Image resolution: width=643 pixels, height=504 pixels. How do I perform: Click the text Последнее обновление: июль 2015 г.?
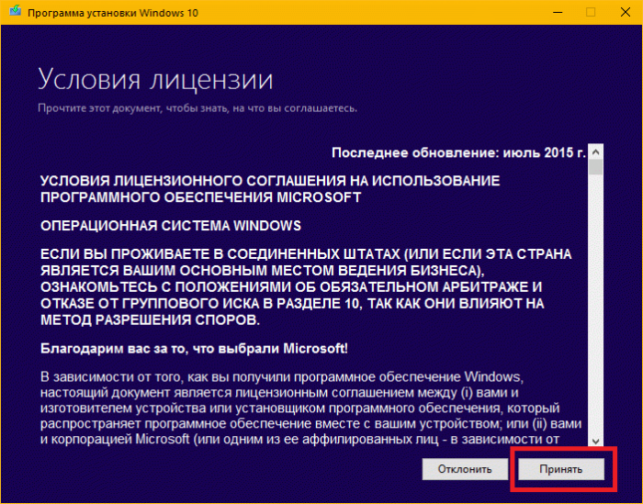coord(458,153)
